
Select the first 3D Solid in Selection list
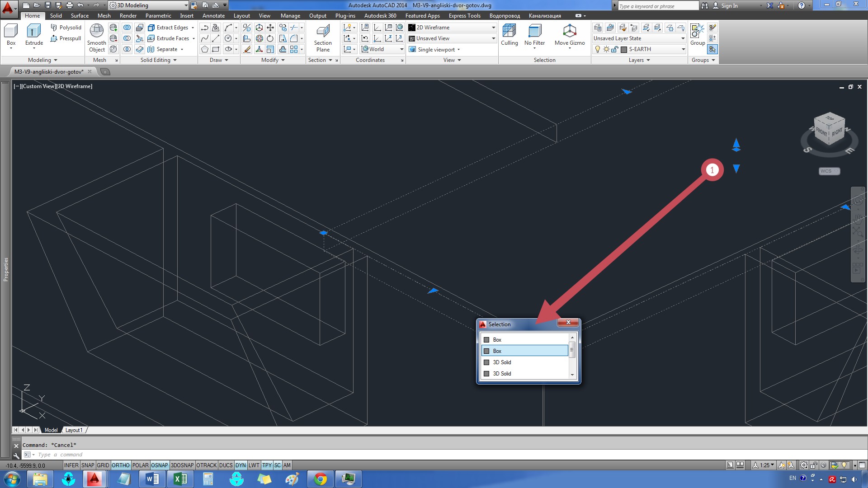(x=524, y=362)
